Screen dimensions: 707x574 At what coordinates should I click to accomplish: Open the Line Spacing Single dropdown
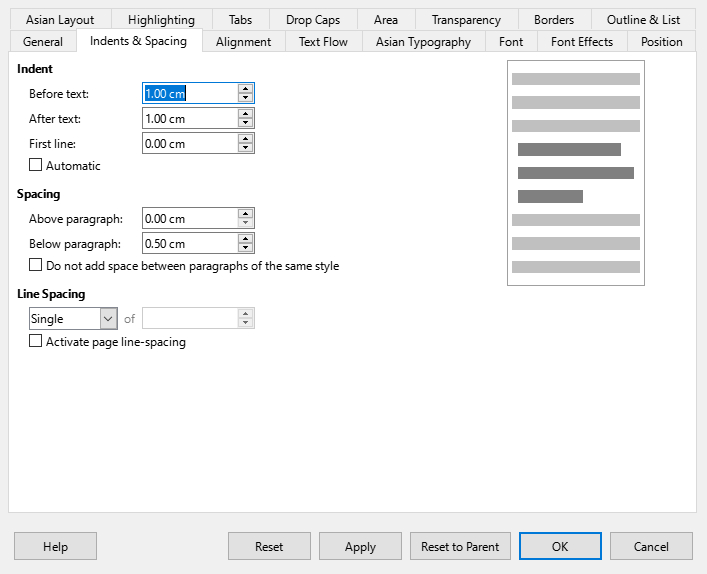73,319
